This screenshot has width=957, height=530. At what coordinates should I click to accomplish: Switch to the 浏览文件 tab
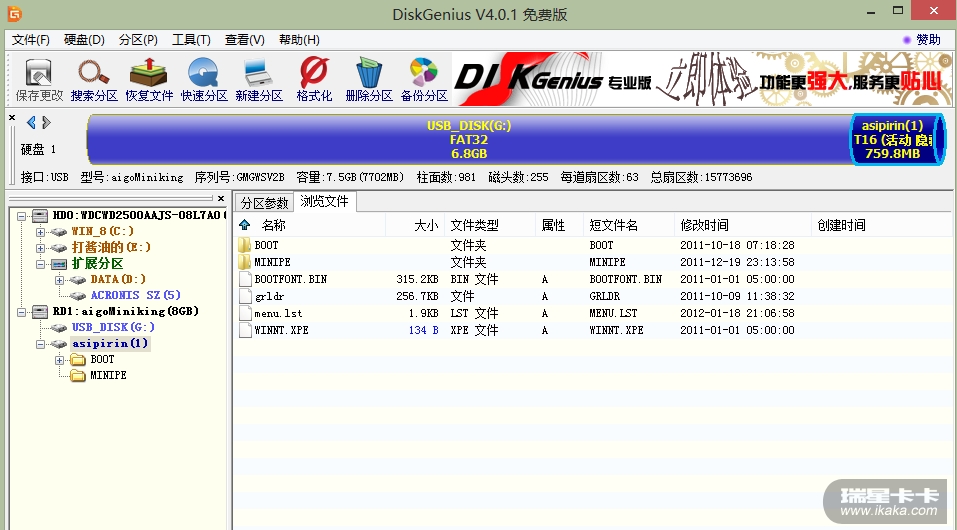(324, 201)
